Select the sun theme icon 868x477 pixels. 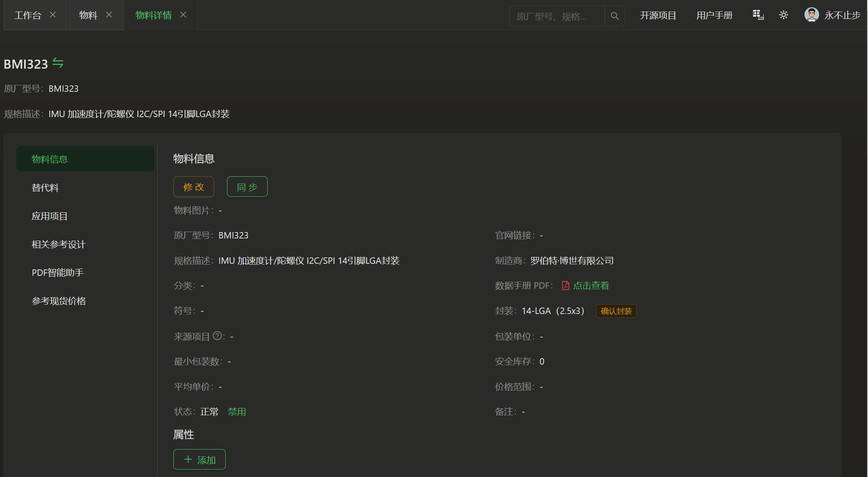click(783, 15)
